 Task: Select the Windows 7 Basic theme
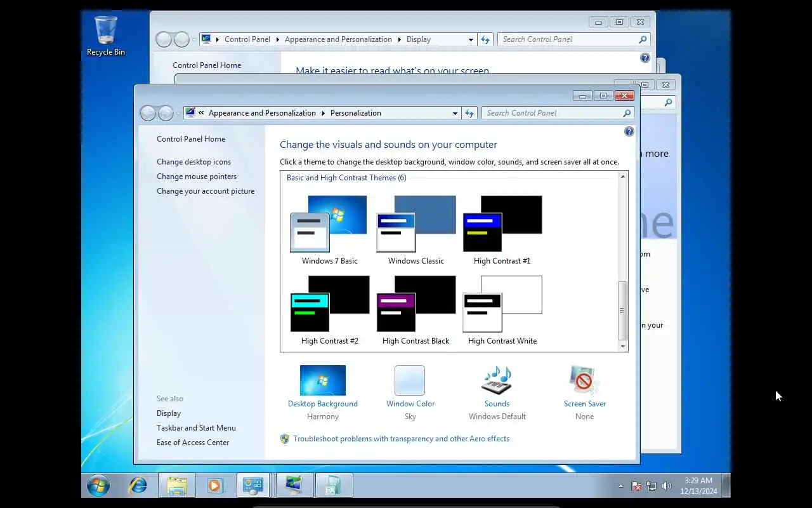(x=329, y=230)
